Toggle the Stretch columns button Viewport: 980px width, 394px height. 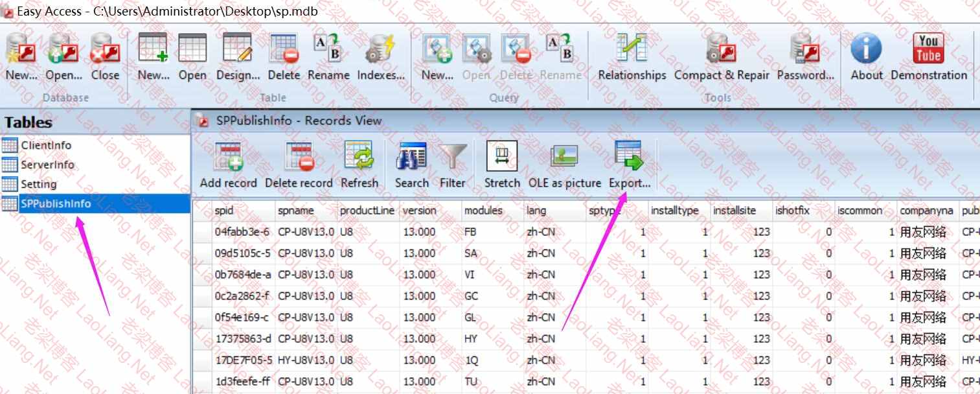click(x=502, y=159)
